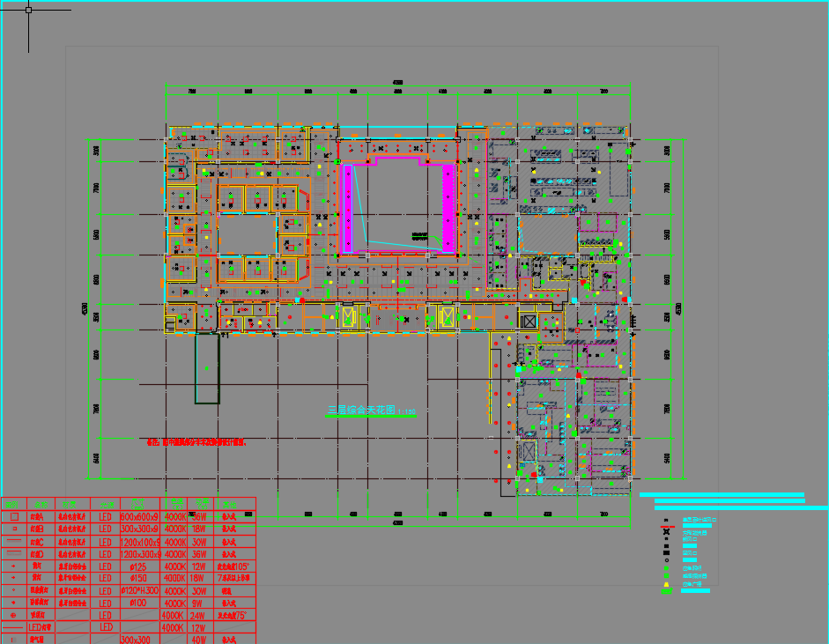Click the linear lamp symbol in 1200x100x9 row
This screenshot has width=829, height=644.
[x=13, y=542]
